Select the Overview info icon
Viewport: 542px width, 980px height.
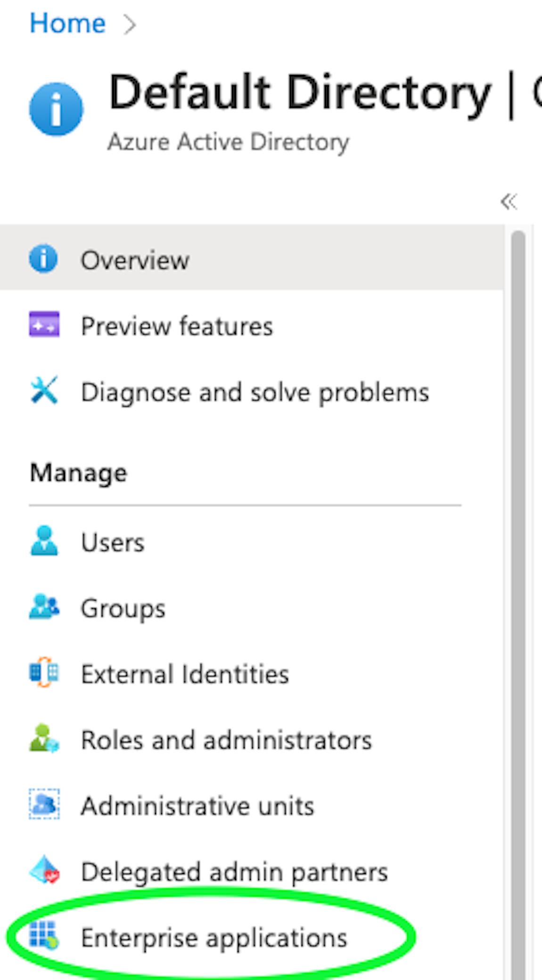click(x=43, y=259)
